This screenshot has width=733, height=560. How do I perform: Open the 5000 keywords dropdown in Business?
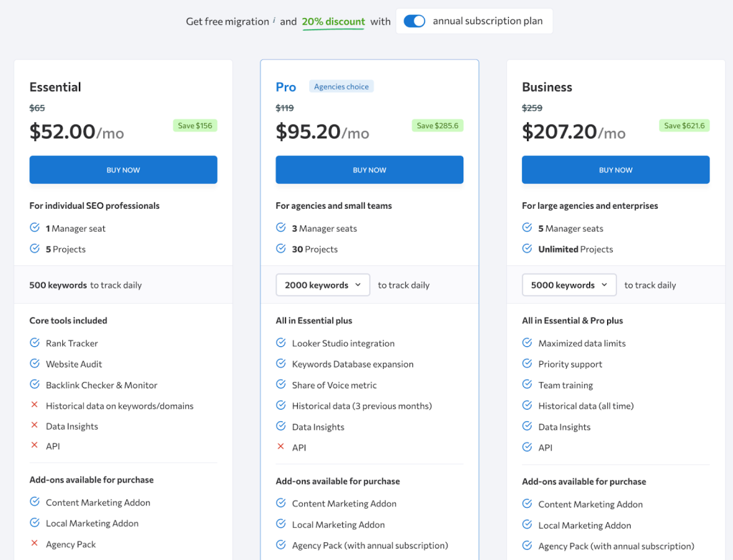[x=569, y=285]
